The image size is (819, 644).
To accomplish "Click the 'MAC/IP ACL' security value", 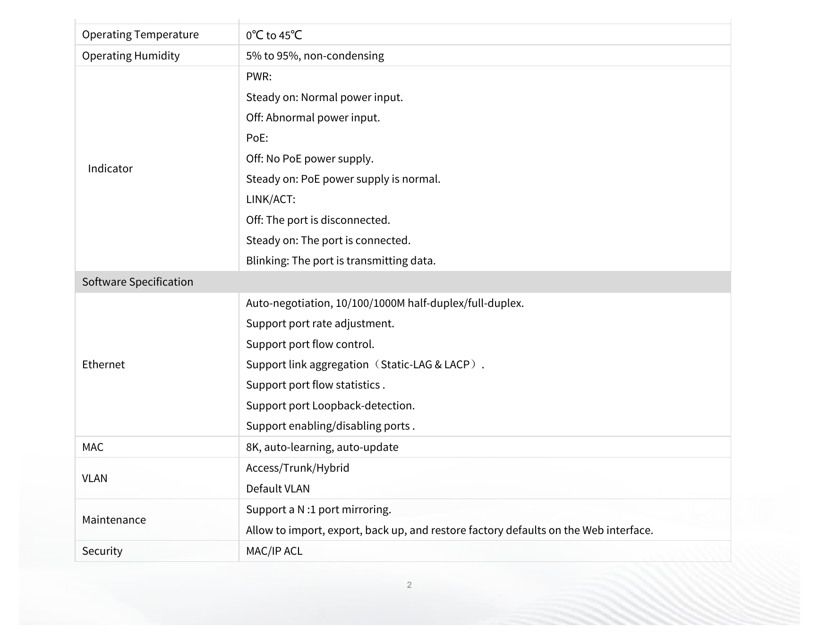I will click(x=274, y=551).
